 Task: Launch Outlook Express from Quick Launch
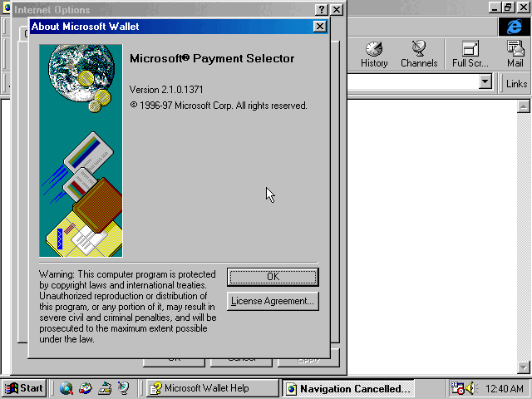click(86, 388)
